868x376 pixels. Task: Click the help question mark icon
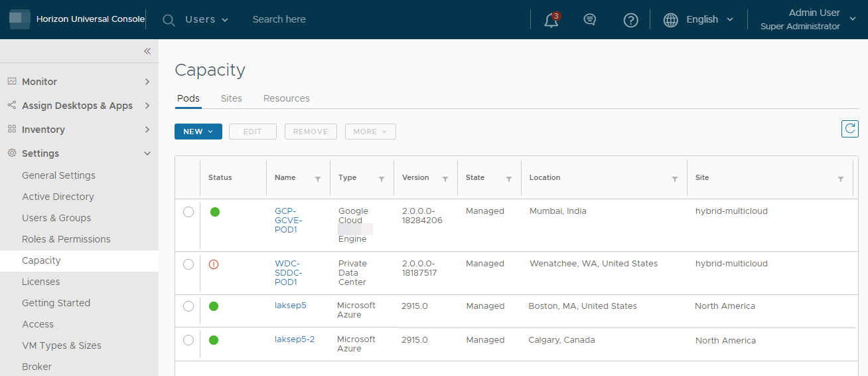tap(630, 20)
